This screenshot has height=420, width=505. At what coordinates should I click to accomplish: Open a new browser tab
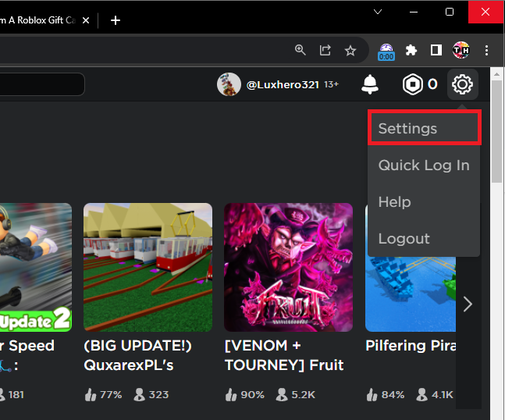[x=116, y=20]
